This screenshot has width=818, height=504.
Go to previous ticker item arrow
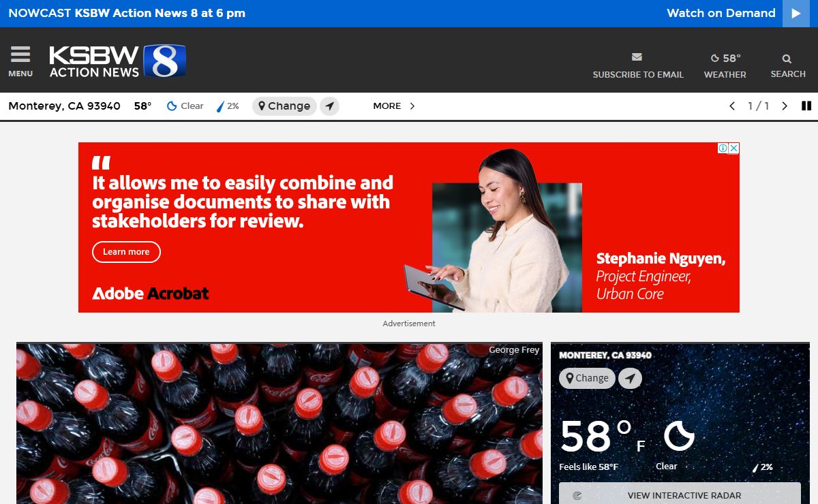click(x=732, y=106)
